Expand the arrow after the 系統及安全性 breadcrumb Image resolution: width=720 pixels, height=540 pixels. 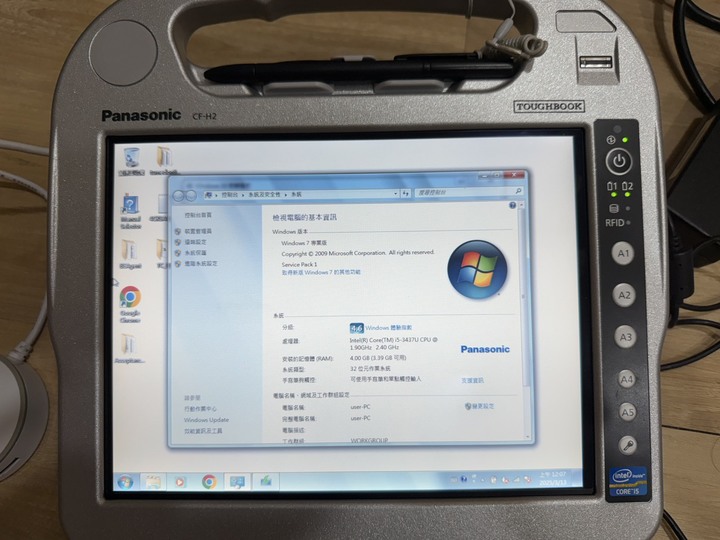285,195
